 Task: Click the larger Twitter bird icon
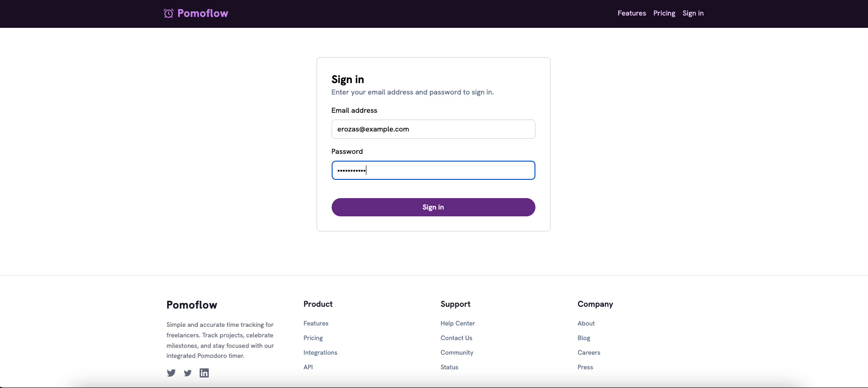[171, 373]
